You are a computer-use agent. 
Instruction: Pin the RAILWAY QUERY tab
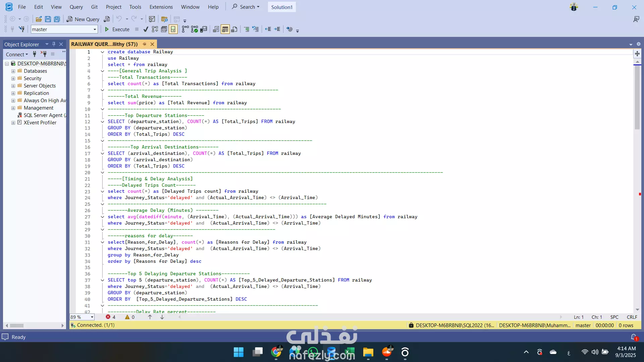(145, 44)
